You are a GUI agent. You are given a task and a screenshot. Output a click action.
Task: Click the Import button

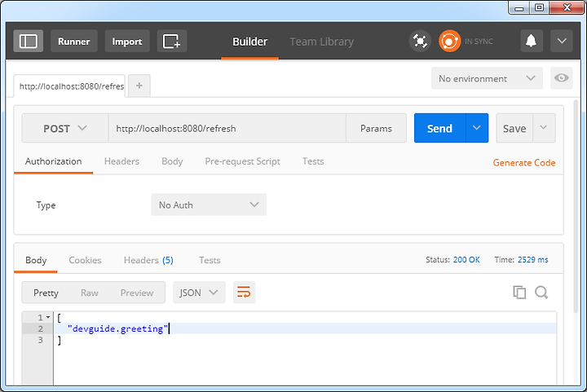(127, 41)
